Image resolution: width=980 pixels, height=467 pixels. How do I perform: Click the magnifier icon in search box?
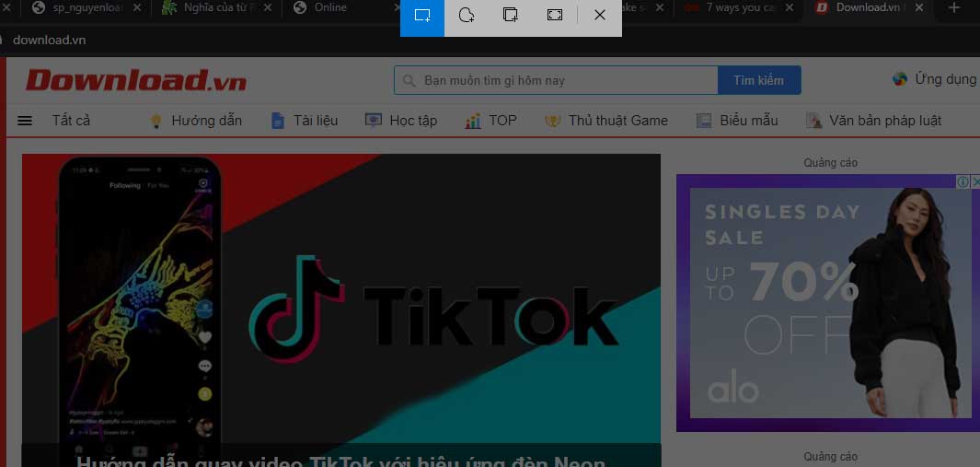pos(409,81)
